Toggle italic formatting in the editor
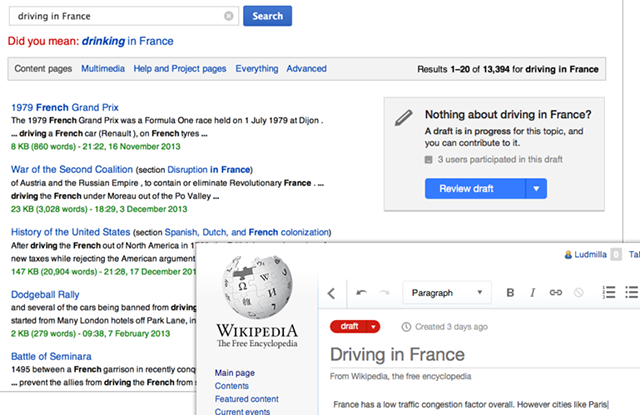This screenshot has width=640, height=415. pos(532,293)
